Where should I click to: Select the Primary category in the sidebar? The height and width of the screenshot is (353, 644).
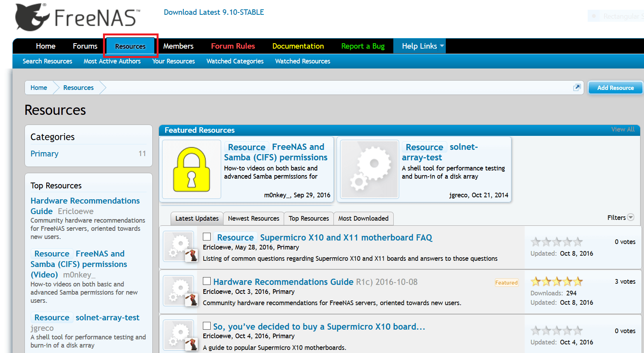point(44,153)
